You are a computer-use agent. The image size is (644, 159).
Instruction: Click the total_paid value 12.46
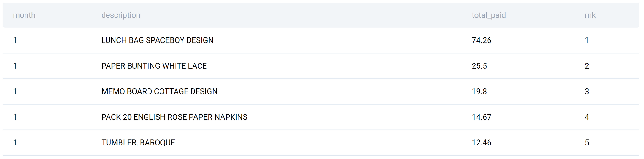coord(481,143)
